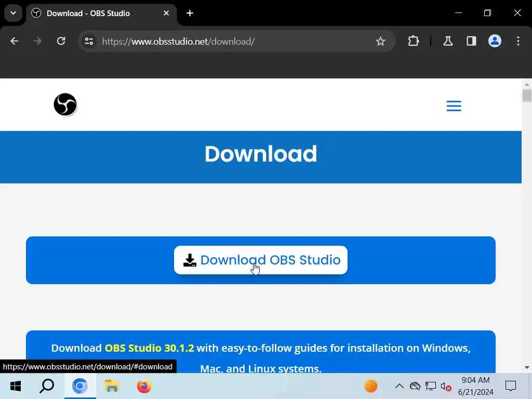Click the Chromium taskbar icon
Viewport: 532px width, 399px height.
click(80, 386)
